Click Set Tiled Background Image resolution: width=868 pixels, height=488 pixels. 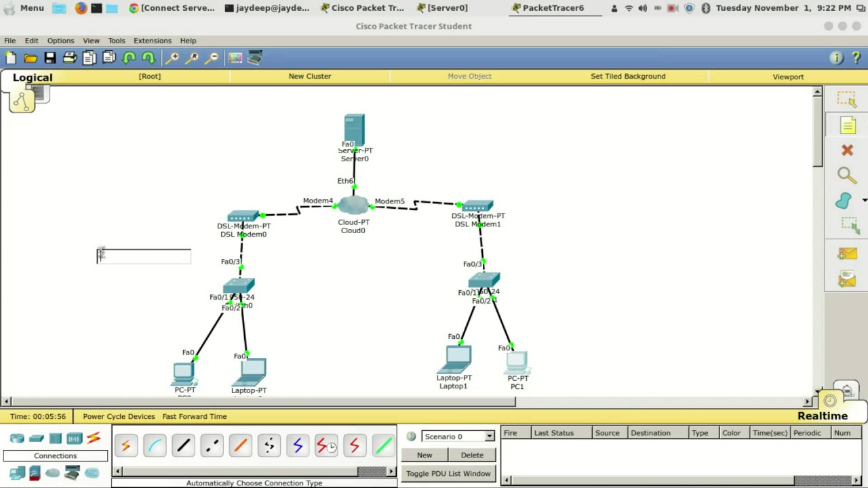pyautogui.click(x=628, y=76)
